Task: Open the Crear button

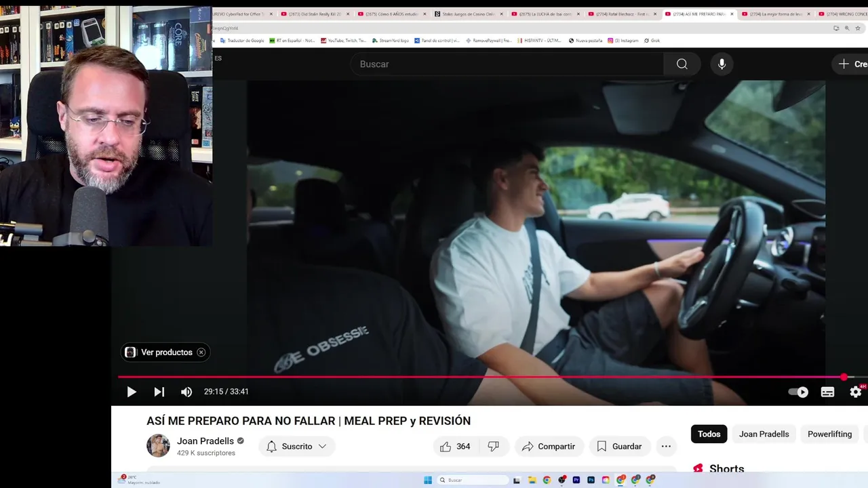Action: click(x=852, y=64)
